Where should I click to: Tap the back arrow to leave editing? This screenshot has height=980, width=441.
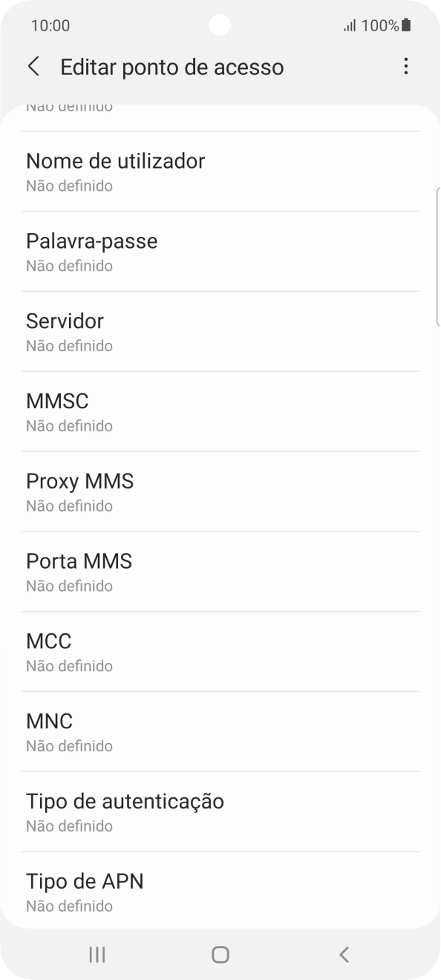tap(33, 66)
